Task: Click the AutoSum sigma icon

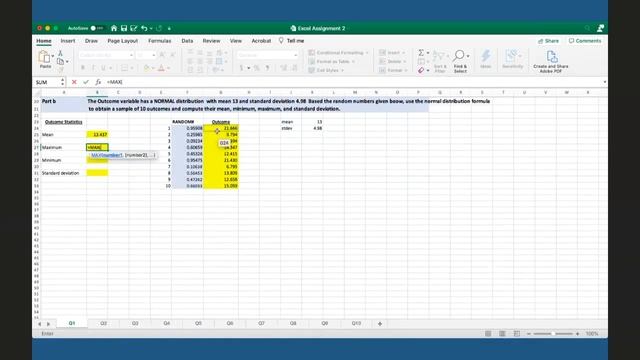Action: pos(421,53)
